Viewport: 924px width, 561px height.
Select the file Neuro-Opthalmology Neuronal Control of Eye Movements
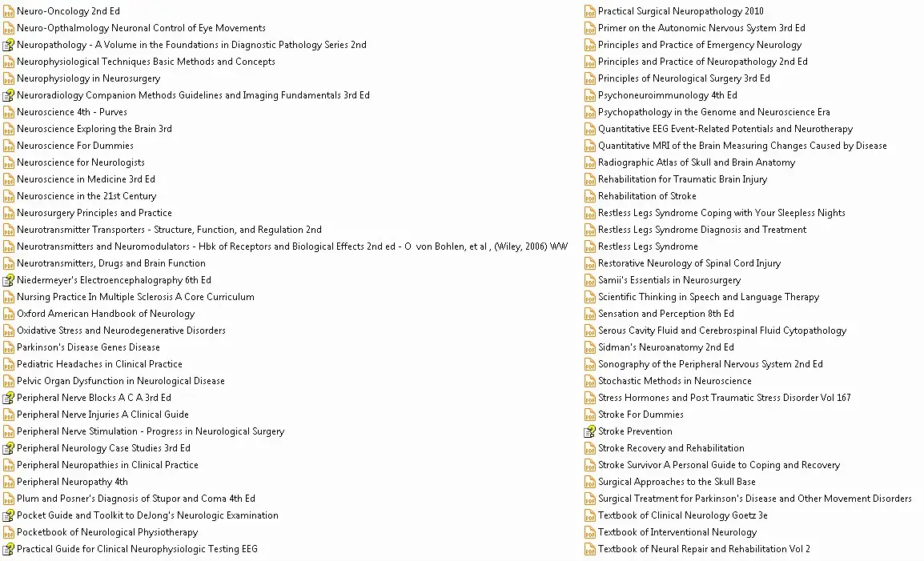click(x=141, y=28)
